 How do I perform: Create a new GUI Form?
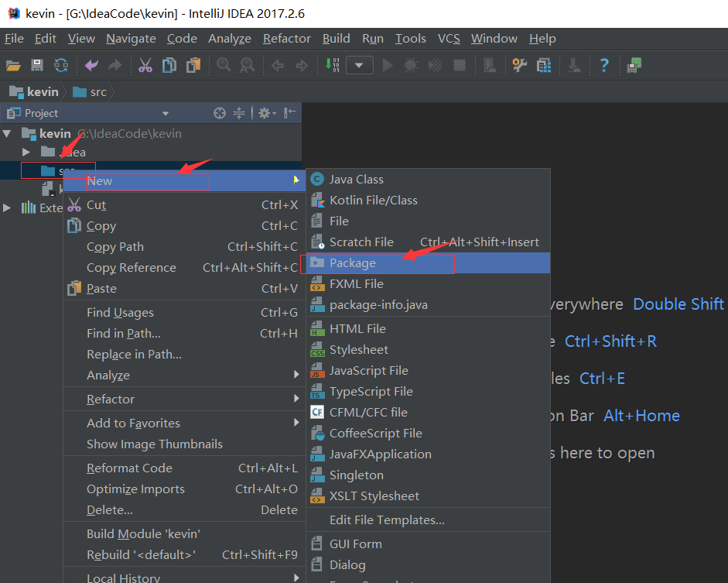pos(428,544)
